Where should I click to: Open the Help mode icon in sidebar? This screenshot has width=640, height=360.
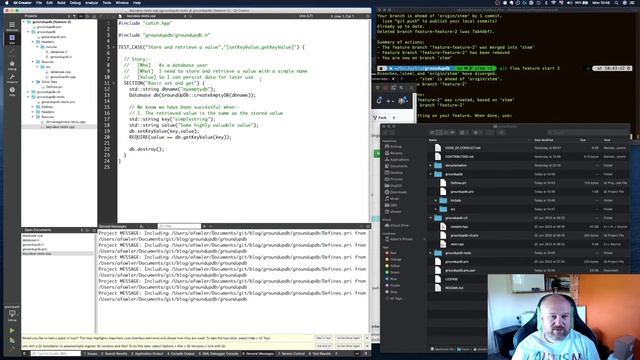click(x=12, y=91)
